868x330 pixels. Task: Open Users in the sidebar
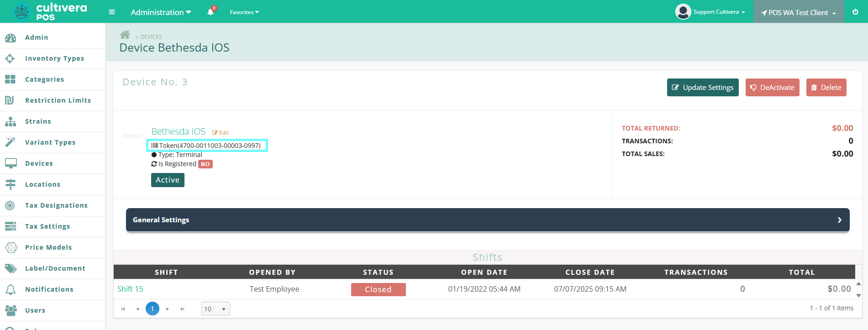point(35,310)
